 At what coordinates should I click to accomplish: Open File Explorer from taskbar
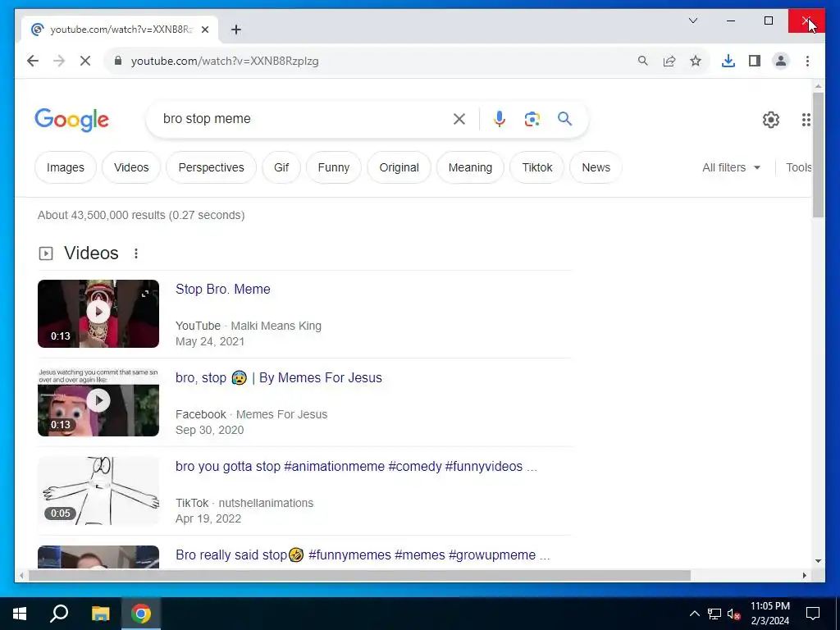tap(100, 614)
